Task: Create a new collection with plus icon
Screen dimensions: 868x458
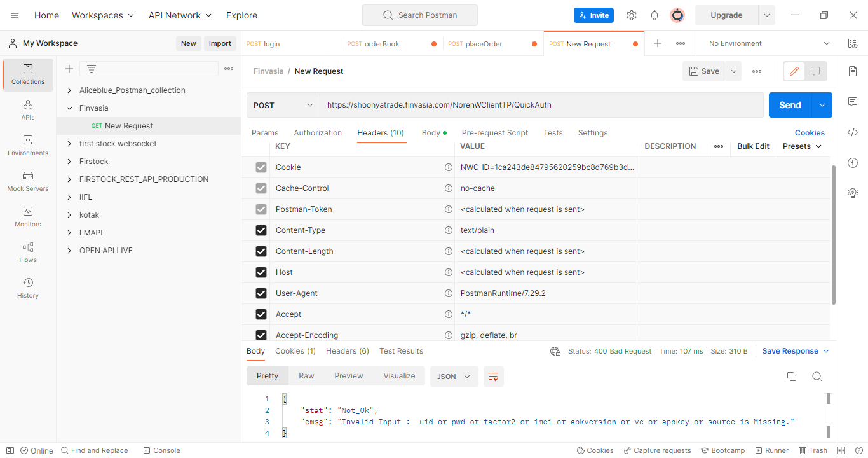Action: click(69, 69)
